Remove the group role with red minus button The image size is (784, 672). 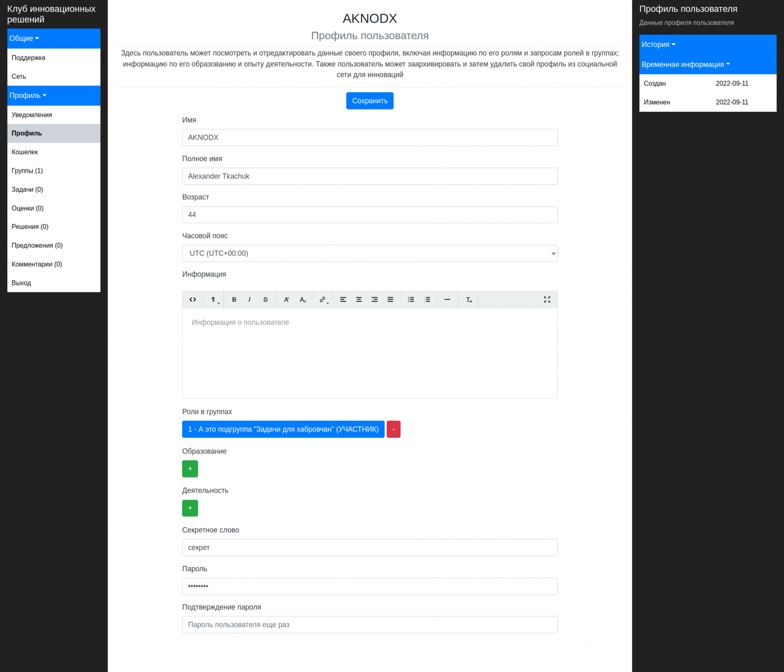[x=394, y=429]
